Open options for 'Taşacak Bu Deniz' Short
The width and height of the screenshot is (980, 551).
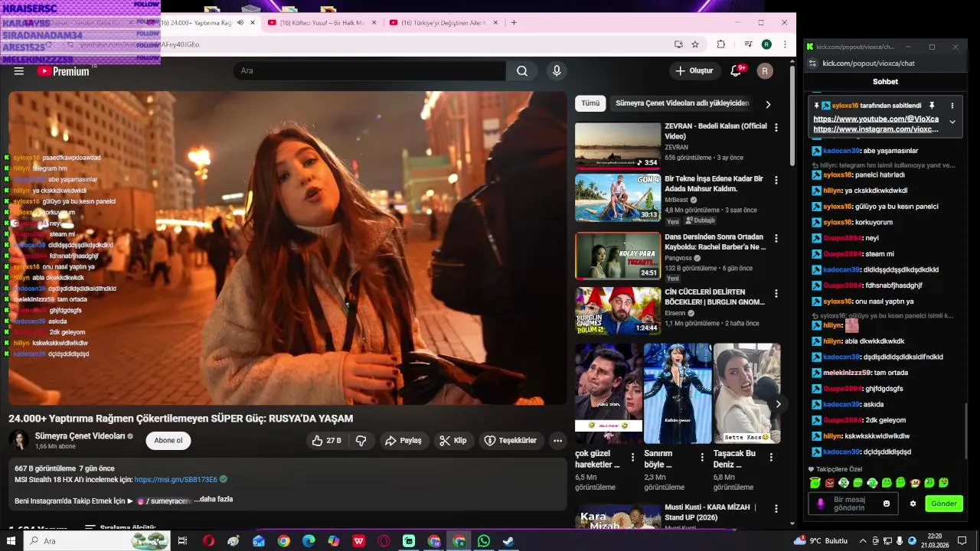pos(771,458)
